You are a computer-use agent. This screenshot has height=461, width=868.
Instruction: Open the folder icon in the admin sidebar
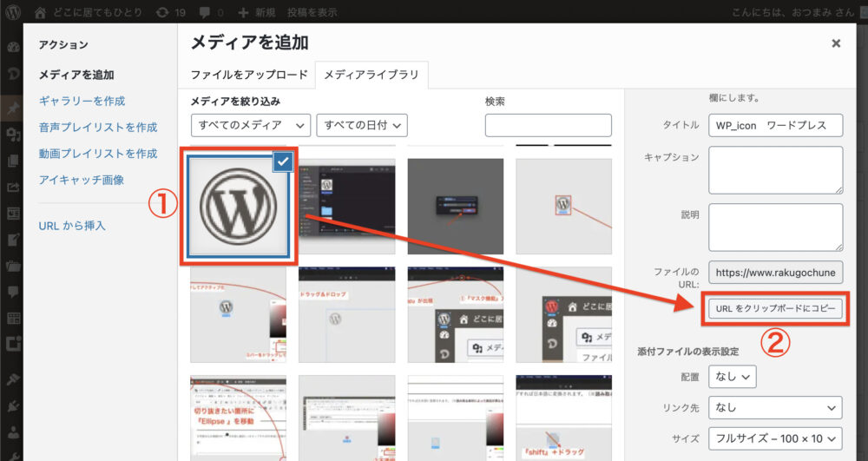click(x=13, y=265)
